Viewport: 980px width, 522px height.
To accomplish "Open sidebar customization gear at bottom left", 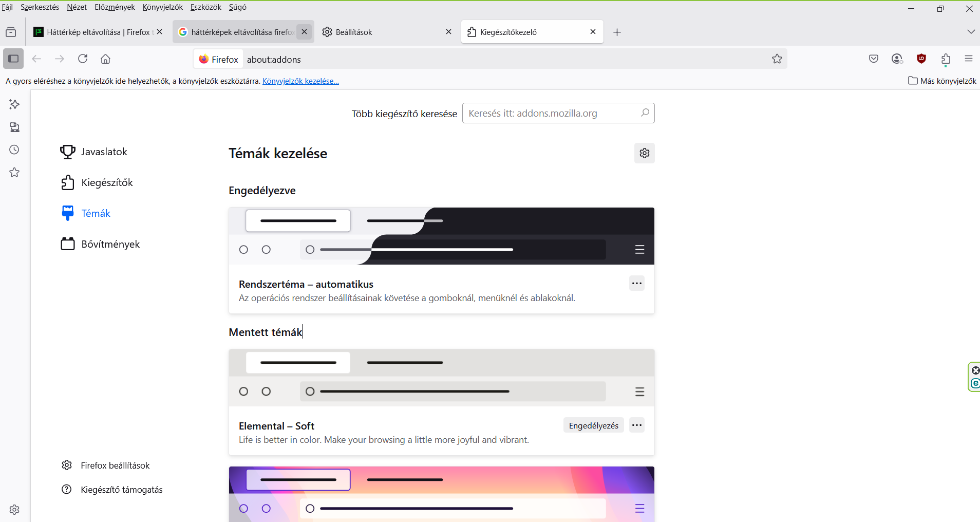I will (x=14, y=510).
